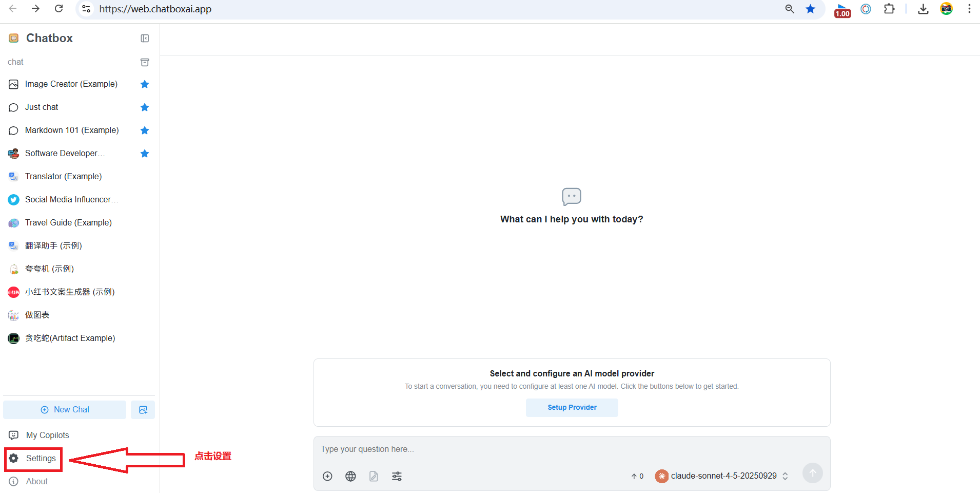
Task: Unstar the Image Creator (Example) chat
Action: [145, 84]
